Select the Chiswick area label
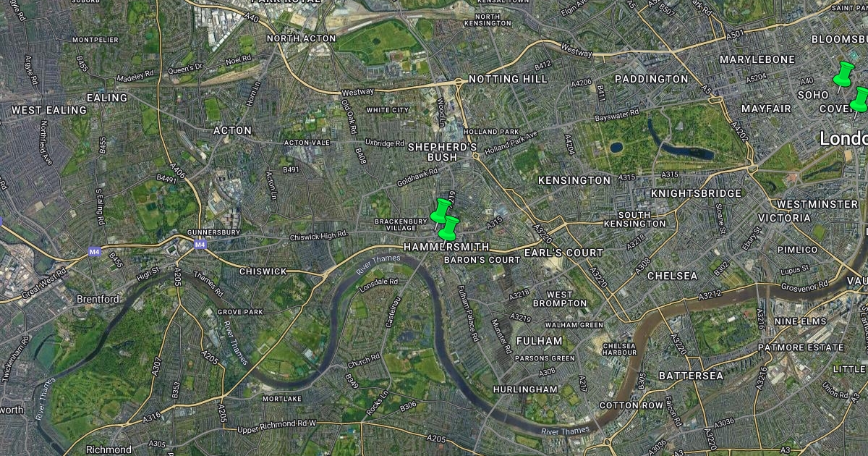The image size is (868, 456). (263, 271)
